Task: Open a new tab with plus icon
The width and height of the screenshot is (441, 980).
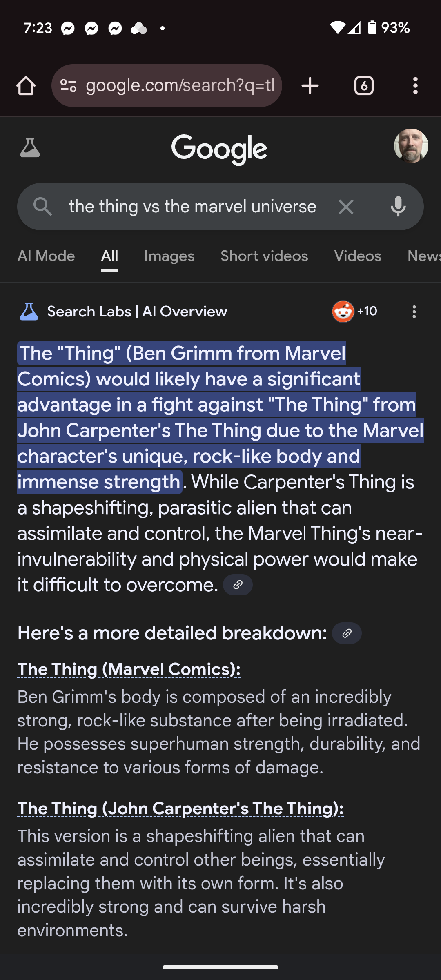Action: [310, 86]
